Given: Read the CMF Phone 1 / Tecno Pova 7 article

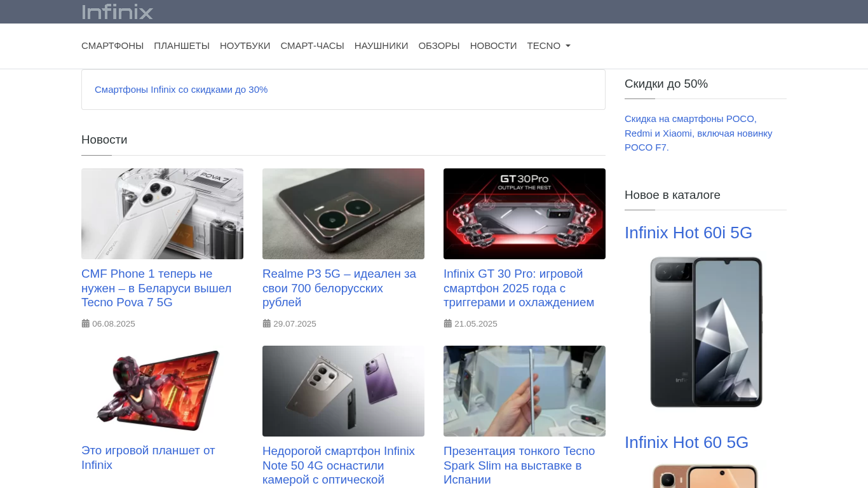Looking at the screenshot, I should click(x=156, y=288).
